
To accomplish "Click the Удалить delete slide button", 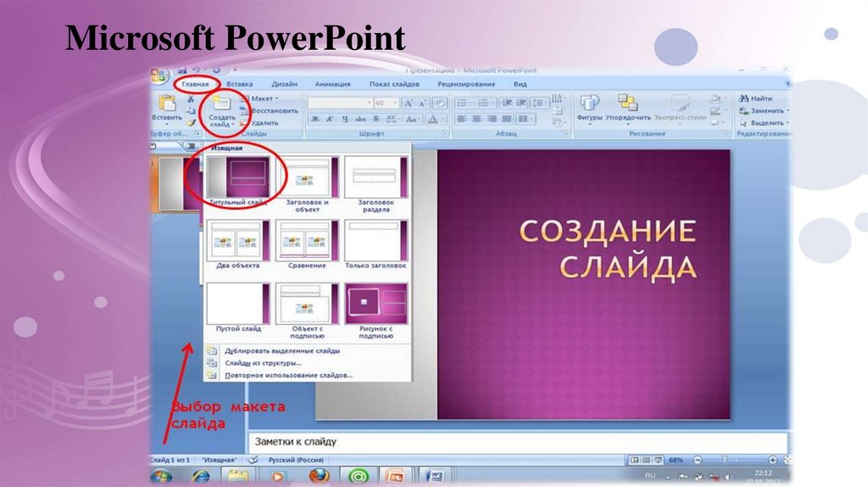I will pyautogui.click(x=259, y=123).
